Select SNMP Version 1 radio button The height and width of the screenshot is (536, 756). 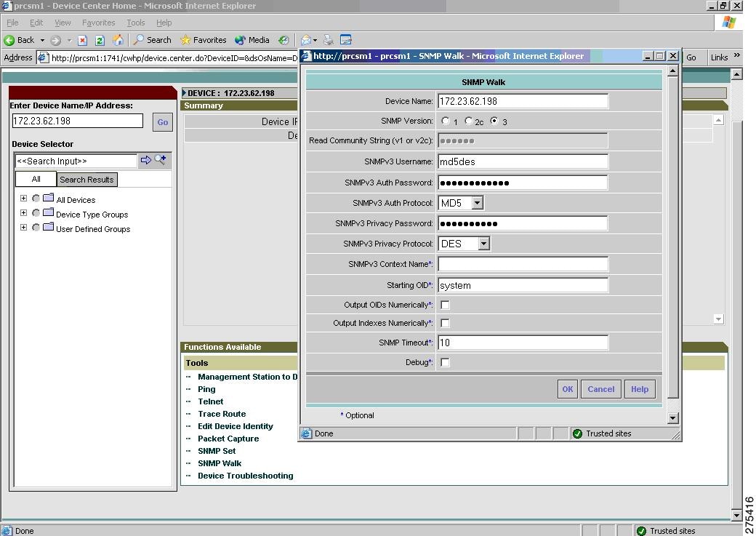point(446,121)
